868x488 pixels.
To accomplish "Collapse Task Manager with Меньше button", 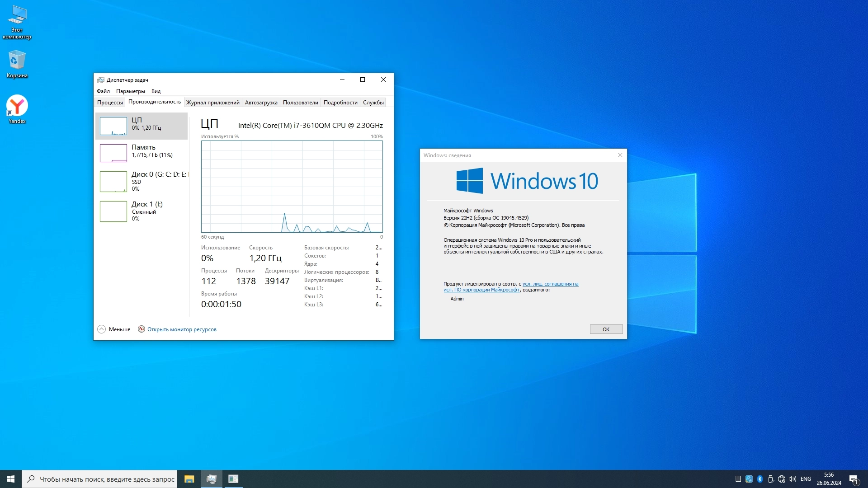I will pos(114,329).
